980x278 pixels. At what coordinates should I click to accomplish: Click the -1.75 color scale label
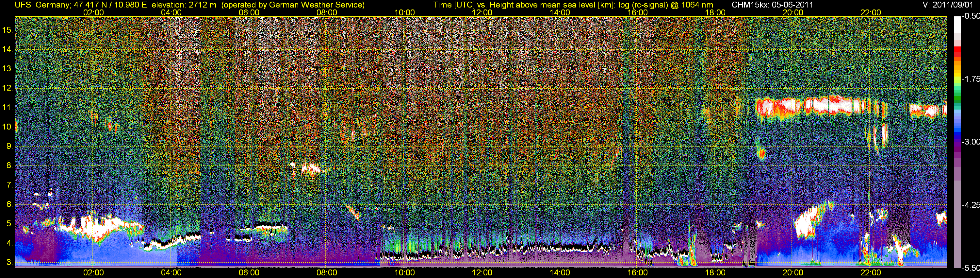[971, 79]
